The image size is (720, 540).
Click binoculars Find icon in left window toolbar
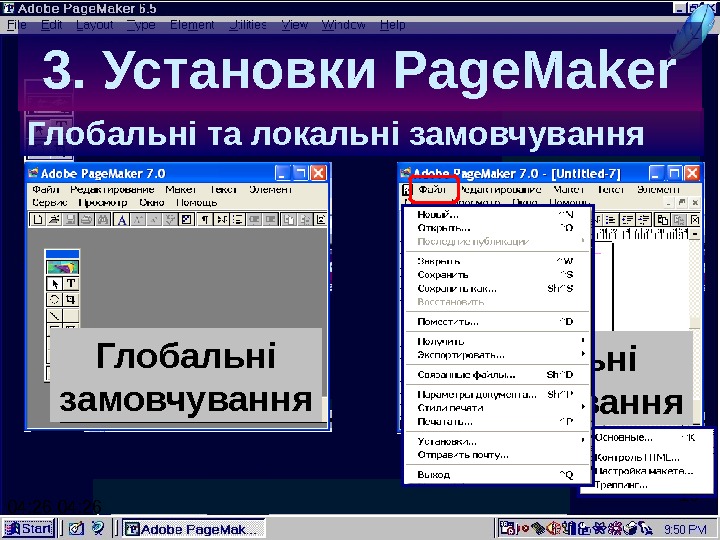coord(102,219)
